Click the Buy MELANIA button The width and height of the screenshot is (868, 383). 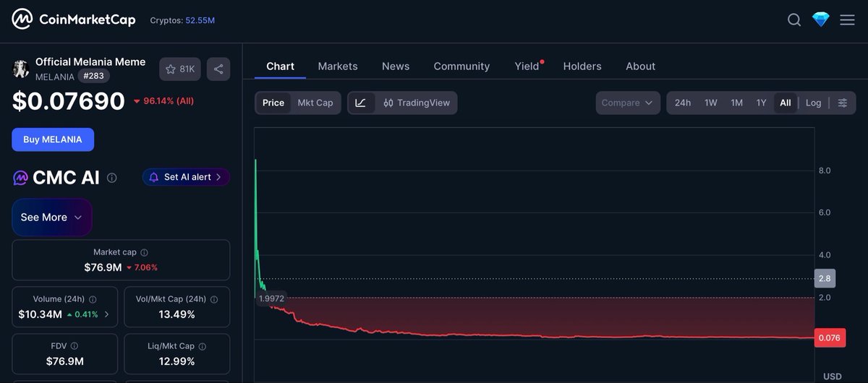tap(53, 139)
